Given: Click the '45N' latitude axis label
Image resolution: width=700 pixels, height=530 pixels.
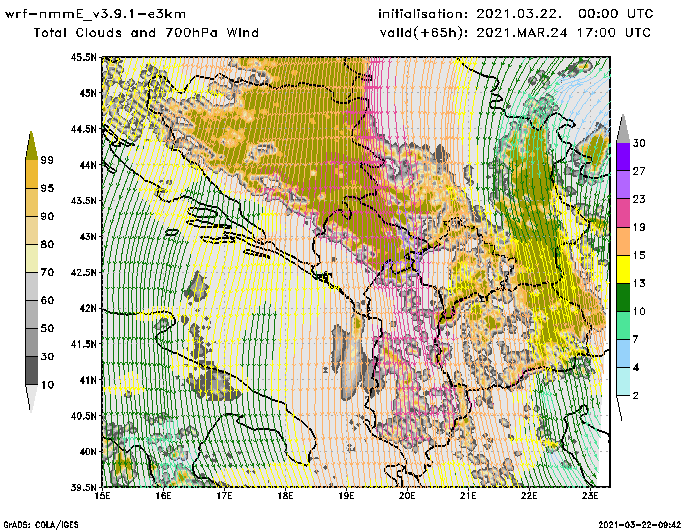Looking at the screenshot, I should point(88,93).
